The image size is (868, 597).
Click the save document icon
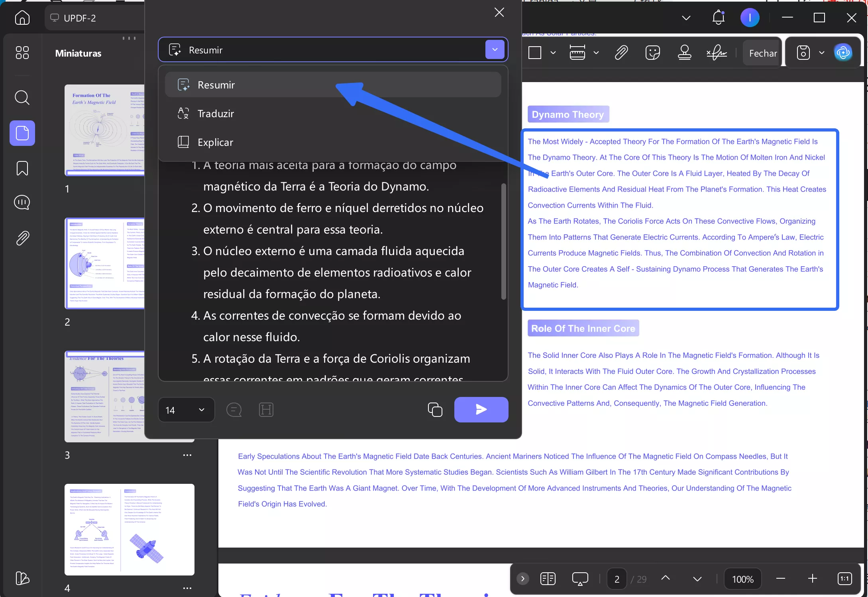[803, 53]
